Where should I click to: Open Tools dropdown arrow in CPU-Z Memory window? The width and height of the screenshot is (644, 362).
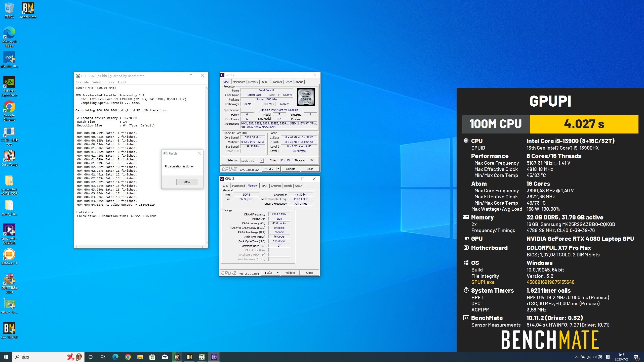pyautogui.click(x=278, y=273)
